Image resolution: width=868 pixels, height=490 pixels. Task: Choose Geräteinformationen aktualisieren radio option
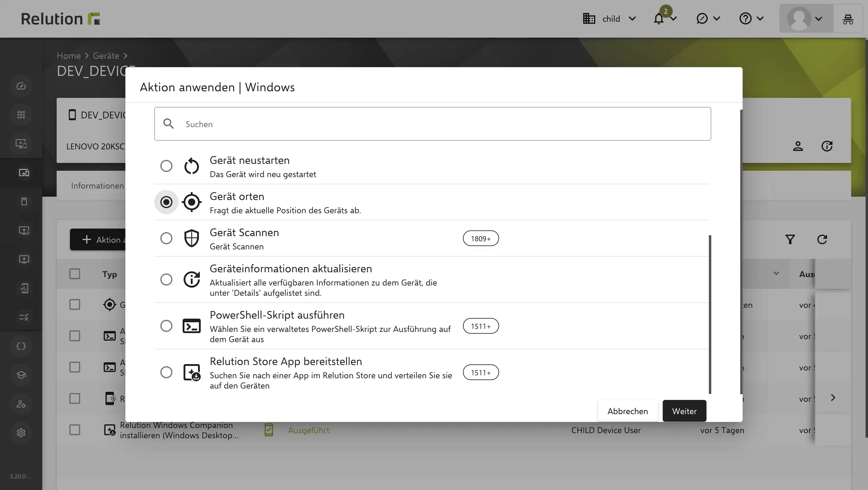(166, 279)
